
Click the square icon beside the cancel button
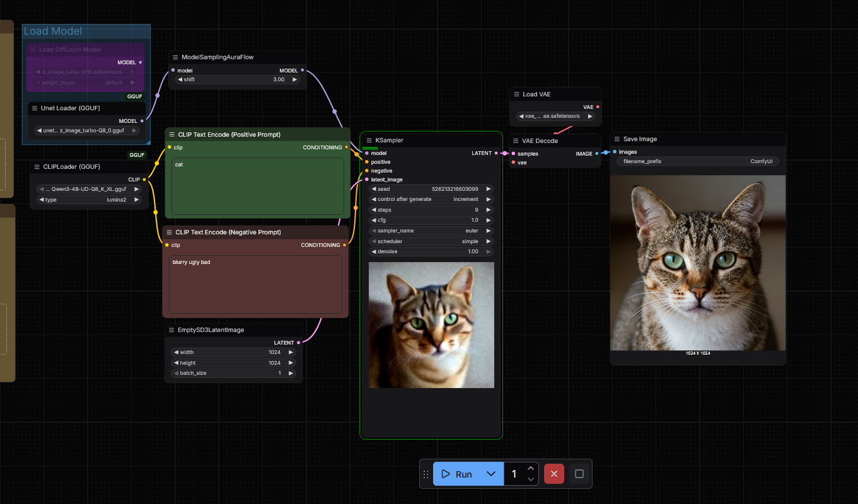click(x=579, y=474)
